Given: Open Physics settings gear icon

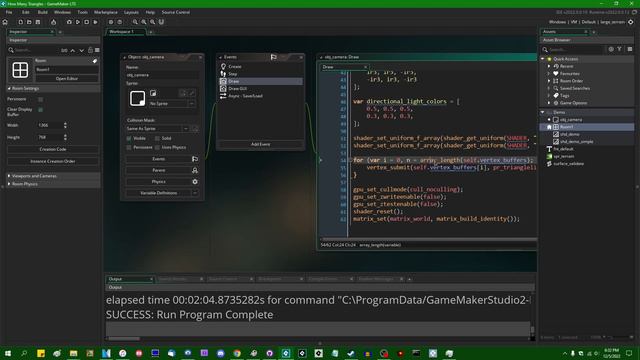Looking at the screenshot, I should [x=195, y=182].
